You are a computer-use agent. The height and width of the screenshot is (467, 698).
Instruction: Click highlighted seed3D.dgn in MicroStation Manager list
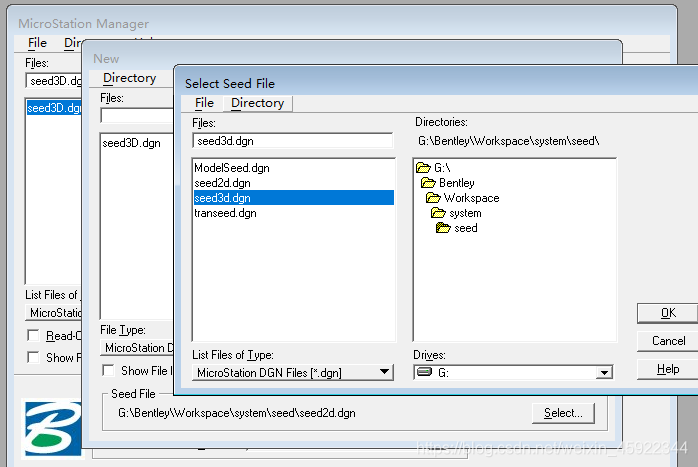[54, 108]
